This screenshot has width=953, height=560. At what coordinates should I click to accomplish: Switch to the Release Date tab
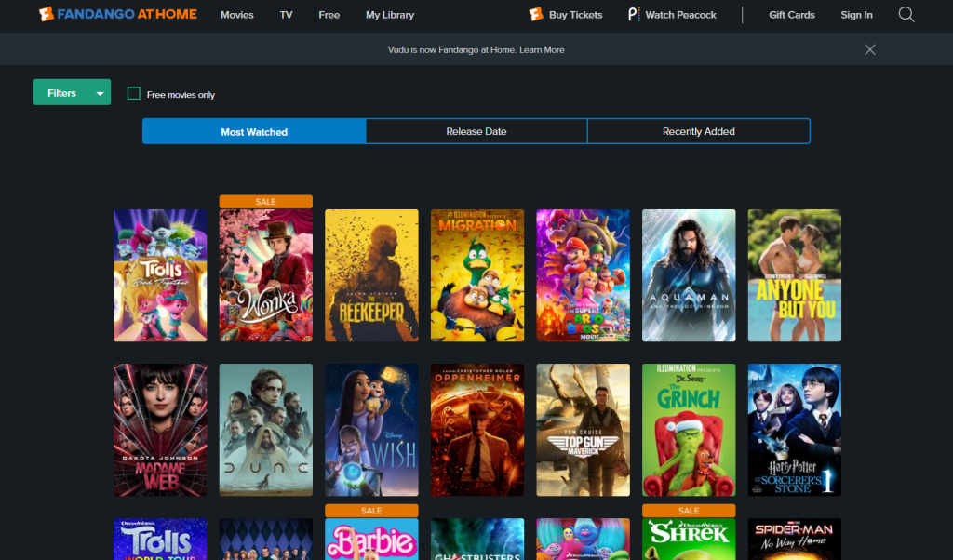coord(476,131)
